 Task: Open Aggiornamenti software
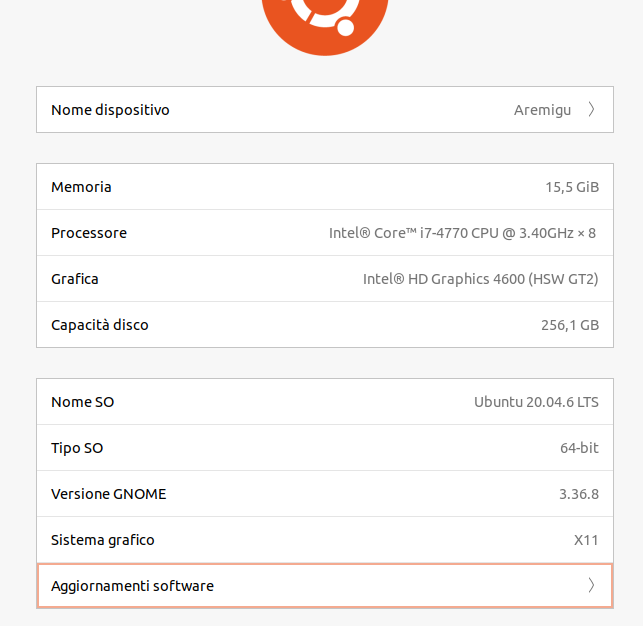(x=325, y=585)
